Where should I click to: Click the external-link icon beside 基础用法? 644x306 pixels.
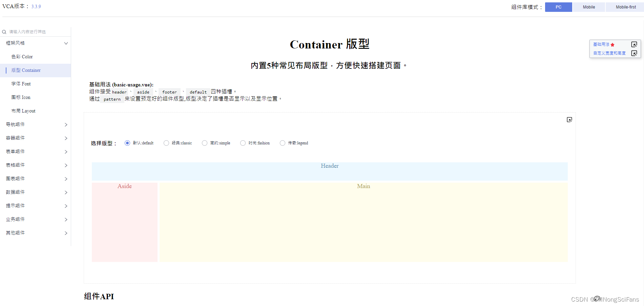tap(635, 44)
